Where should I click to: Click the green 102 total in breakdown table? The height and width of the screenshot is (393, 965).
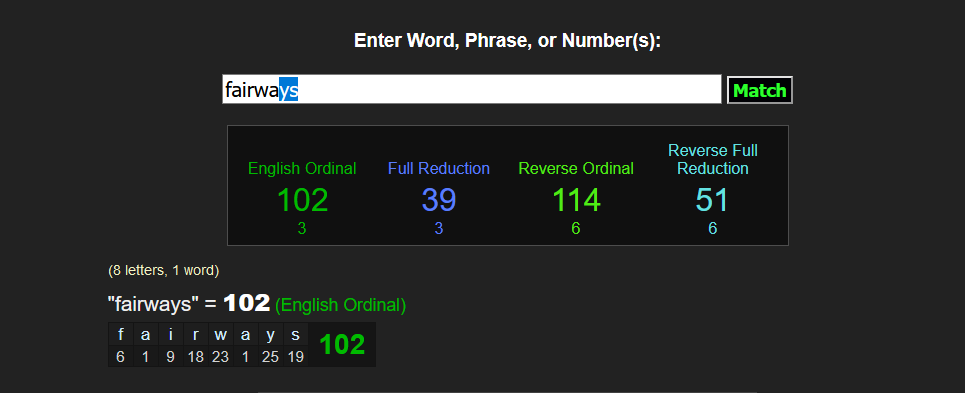coord(342,345)
